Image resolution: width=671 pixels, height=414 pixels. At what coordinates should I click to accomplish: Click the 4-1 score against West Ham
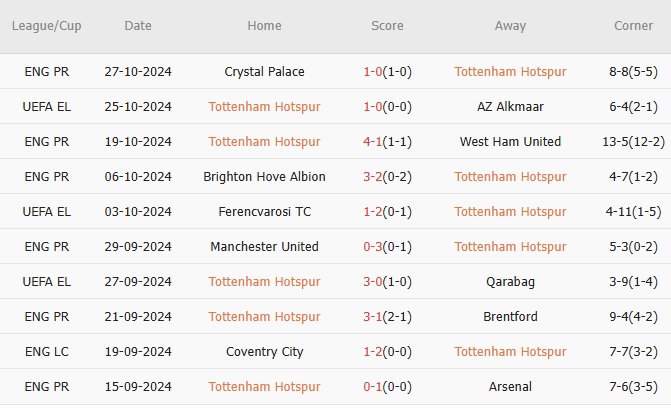tap(371, 142)
